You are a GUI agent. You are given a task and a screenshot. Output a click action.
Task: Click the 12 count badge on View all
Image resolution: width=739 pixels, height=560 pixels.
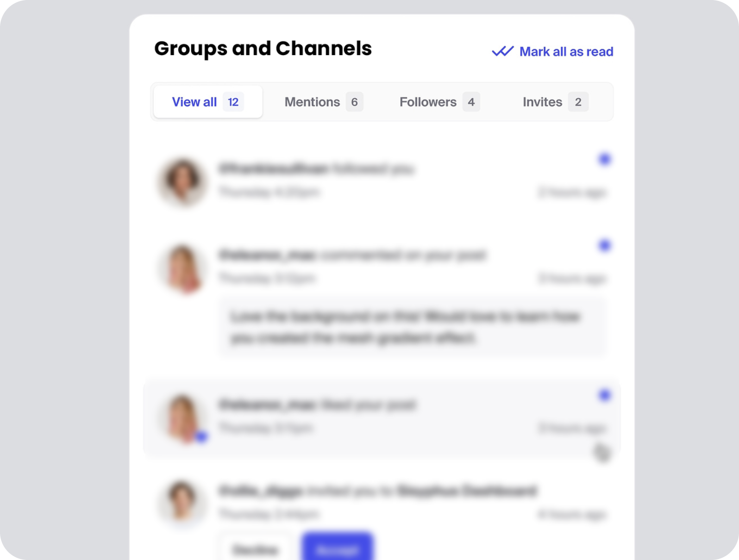tap(233, 102)
